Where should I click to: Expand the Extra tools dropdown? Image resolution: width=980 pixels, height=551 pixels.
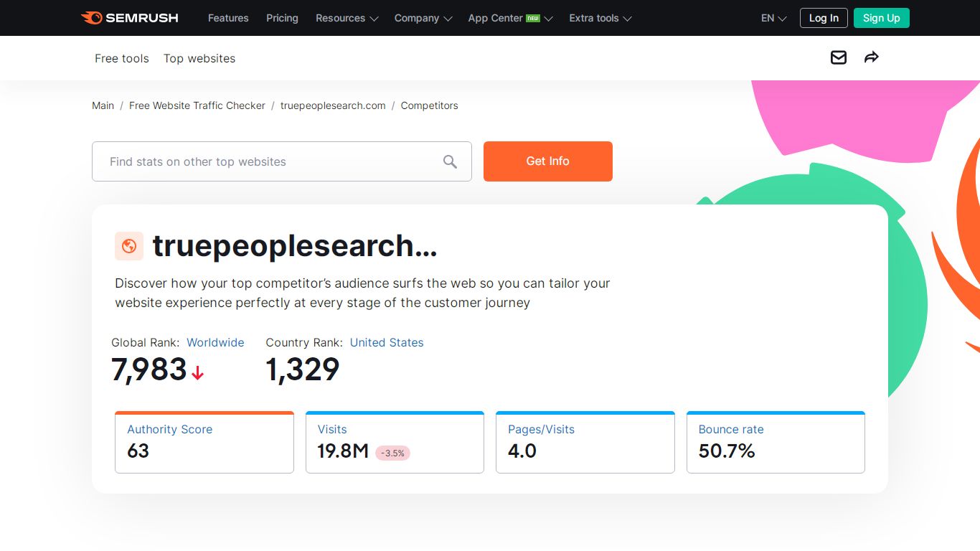600,18
